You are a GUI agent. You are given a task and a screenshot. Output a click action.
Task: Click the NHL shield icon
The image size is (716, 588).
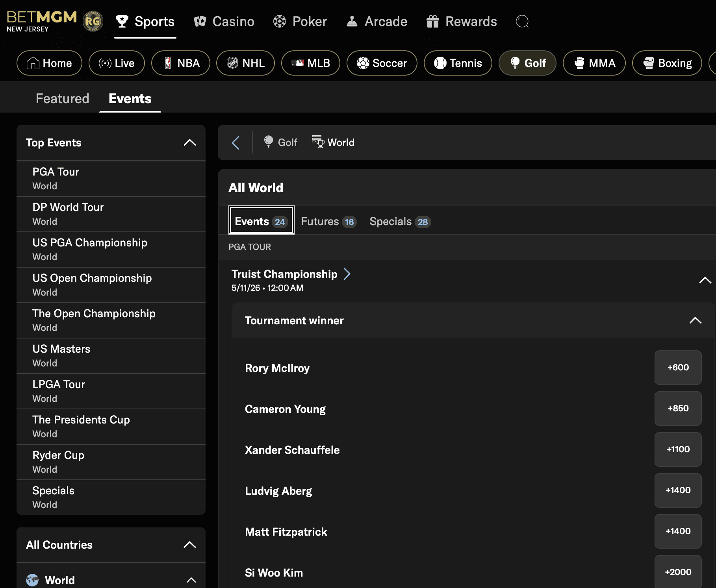pos(233,63)
